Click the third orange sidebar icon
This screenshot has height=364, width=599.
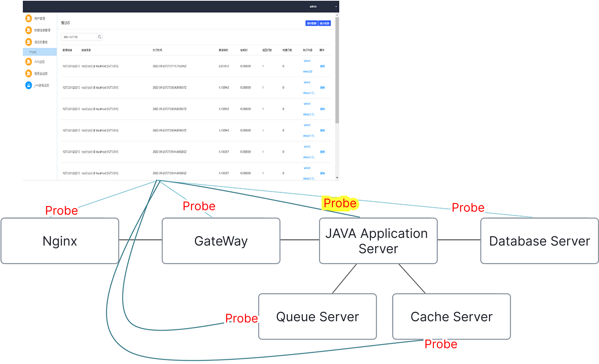pyautogui.click(x=29, y=42)
